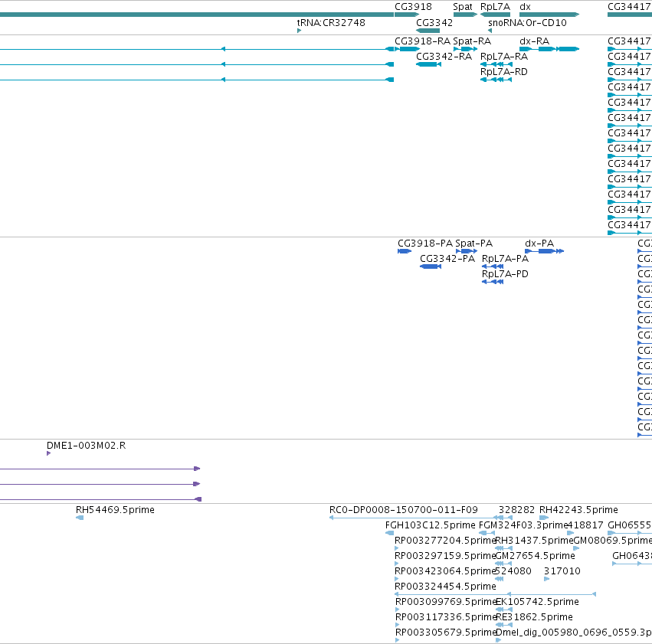Open the RH42243.5prime EST label
Screen dimensions: 652x644
point(578,510)
